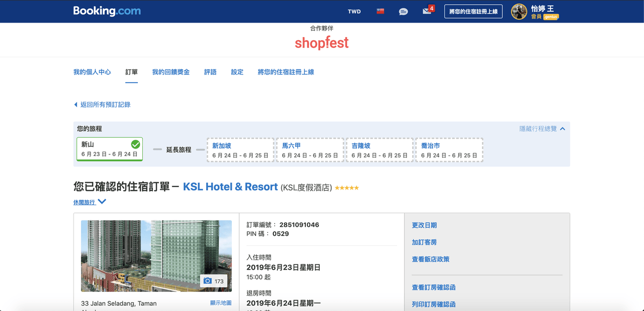The width and height of the screenshot is (644, 311).
Task: Open the KSL hotel photo thumbnail
Action: [x=156, y=256]
